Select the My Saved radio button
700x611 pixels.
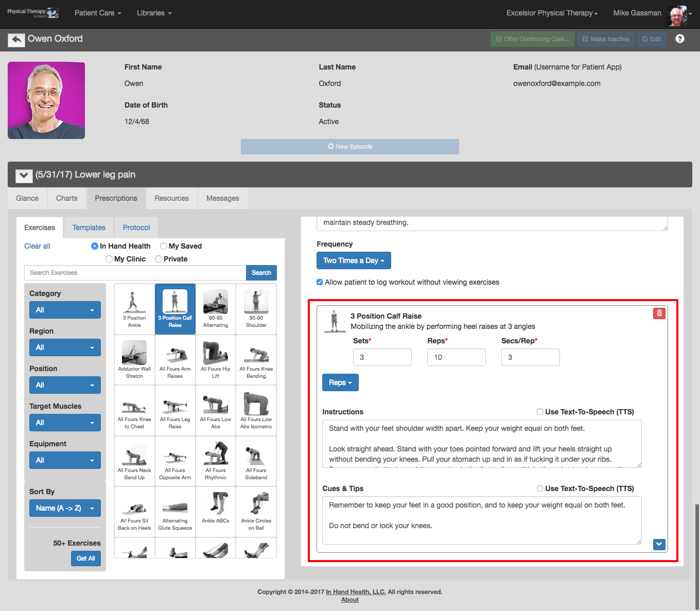164,246
